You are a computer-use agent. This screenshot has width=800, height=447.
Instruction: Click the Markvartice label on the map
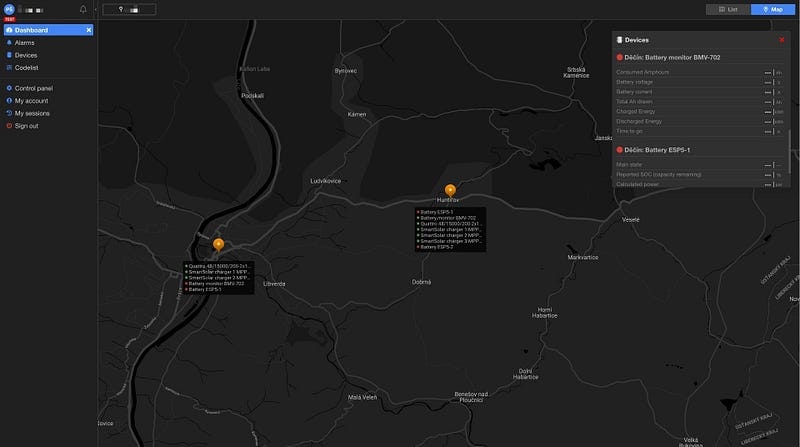tap(583, 258)
